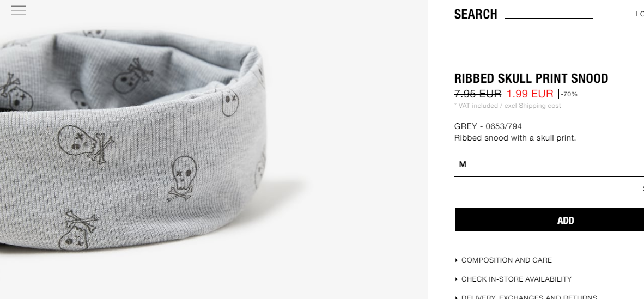Expand the Composition and Care section
Screen dimensions: 644x299
(x=506, y=260)
